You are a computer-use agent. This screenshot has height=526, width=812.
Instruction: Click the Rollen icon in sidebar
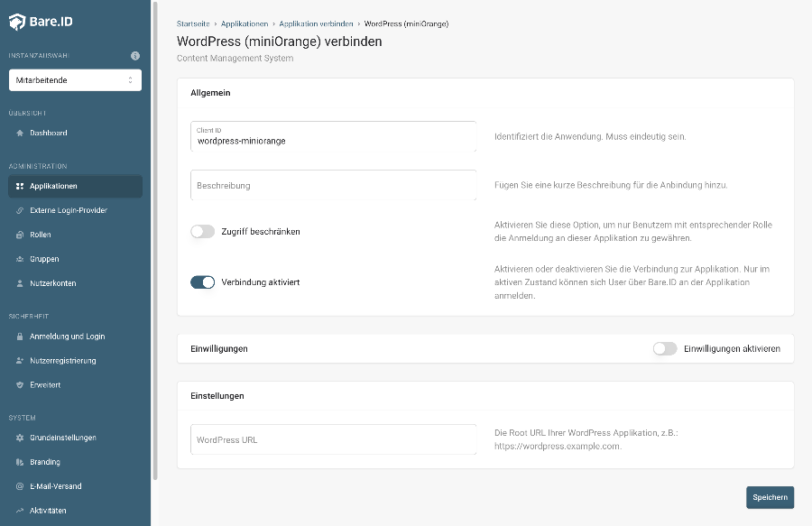(x=20, y=235)
